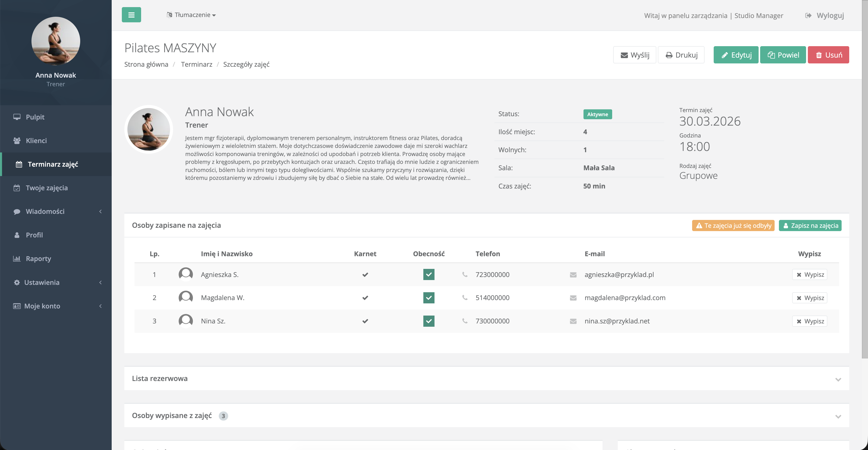
Task: Click the Wyloguj logout icon
Action: click(x=808, y=15)
